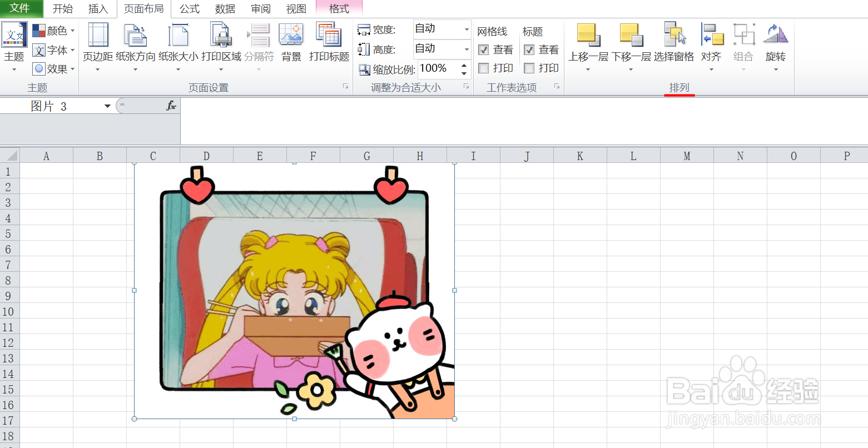Open theme Effects (效果) menu
Image resolution: width=868 pixels, height=448 pixels.
click(53, 69)
